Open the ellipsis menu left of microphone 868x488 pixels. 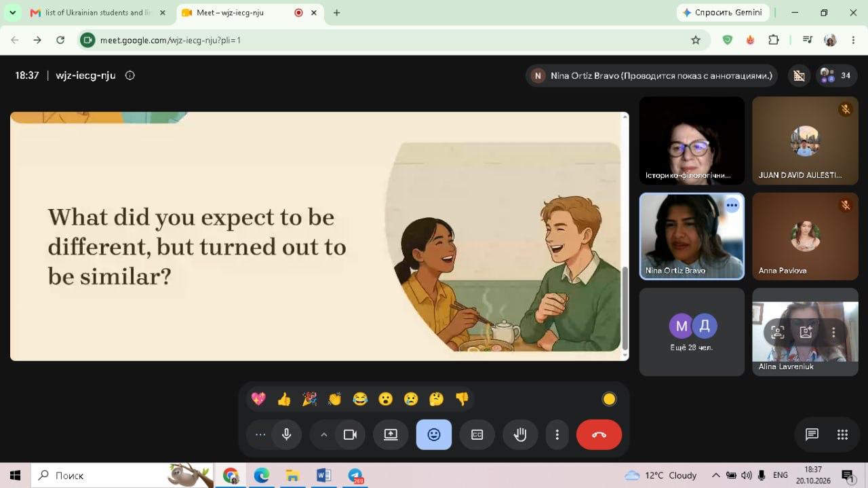coord(260,435)
